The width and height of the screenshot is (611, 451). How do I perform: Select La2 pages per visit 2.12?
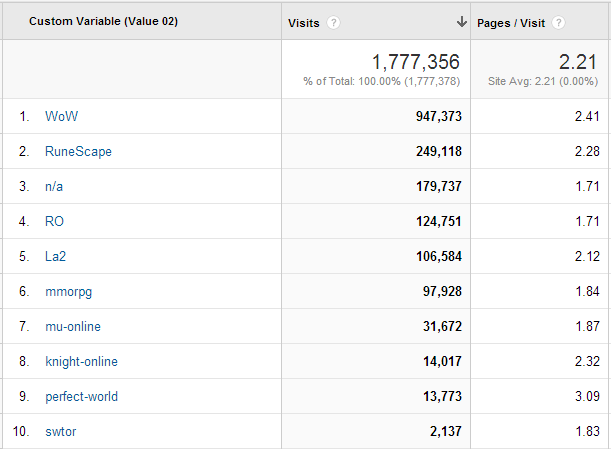pyautogui.click(x=587, y=256)
